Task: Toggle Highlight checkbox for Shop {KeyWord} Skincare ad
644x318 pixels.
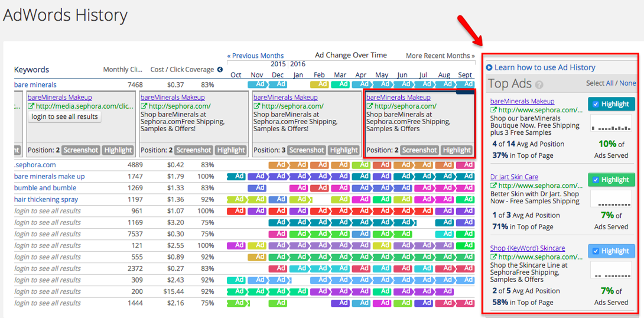Action: coord(595,251)
